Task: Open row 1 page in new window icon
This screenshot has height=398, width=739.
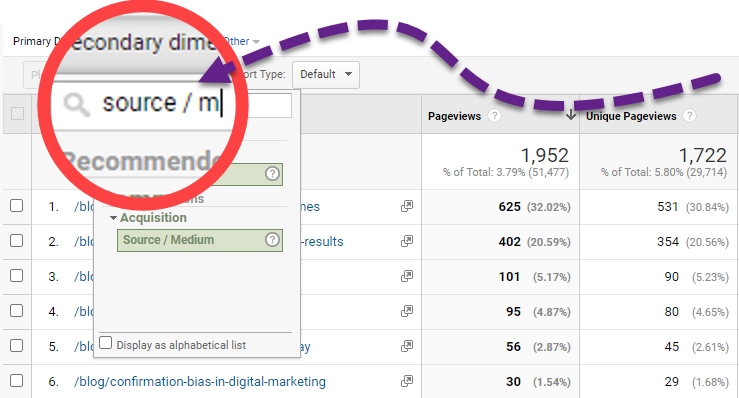Action: click(407, 206)
